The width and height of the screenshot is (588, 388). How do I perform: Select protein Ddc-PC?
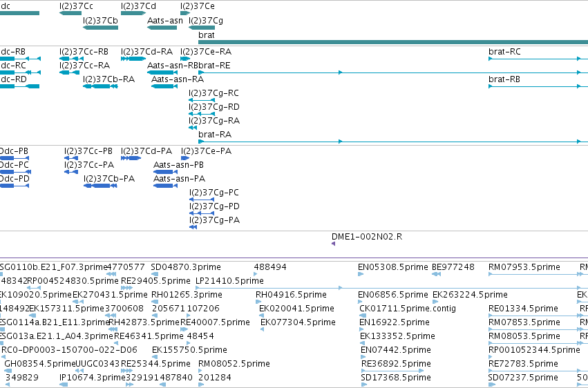(x=15, y=172)
